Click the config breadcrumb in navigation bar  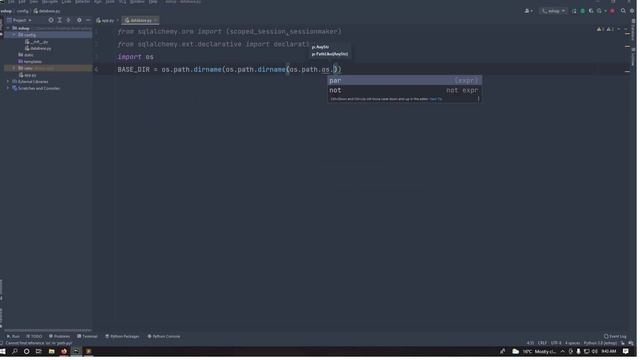coord(22,11)
